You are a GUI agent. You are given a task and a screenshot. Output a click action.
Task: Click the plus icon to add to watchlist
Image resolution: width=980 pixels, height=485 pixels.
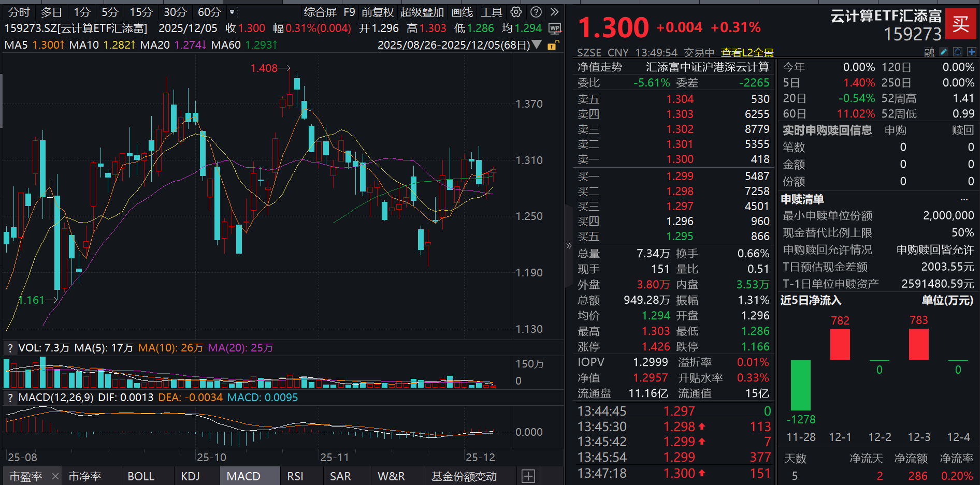973,52
